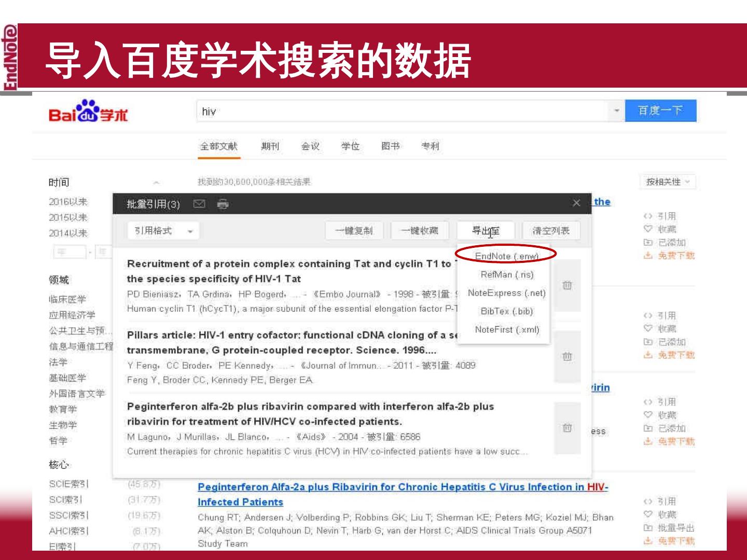This screenshot has height=560, width=747.
Task: Switch to the 全部文献 tab
Action: click(x=219, y=146)
